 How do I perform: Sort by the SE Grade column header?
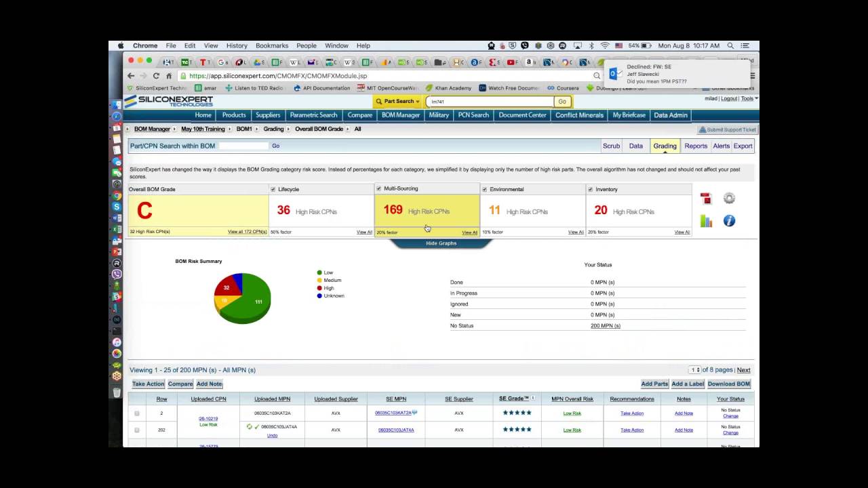coord(514,399)
